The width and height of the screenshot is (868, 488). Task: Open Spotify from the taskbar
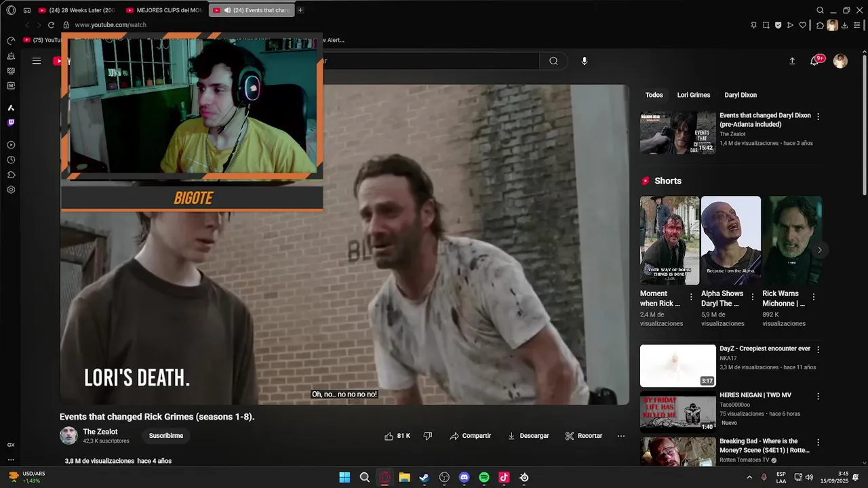pos(484,477)
